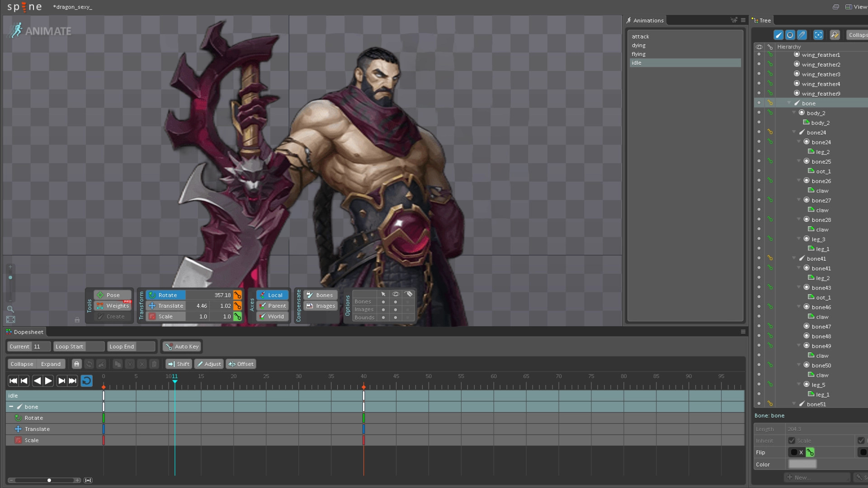Screen dimensions: 868x488
Task: Select the Scale transform tool
Action: pos(166,317)
